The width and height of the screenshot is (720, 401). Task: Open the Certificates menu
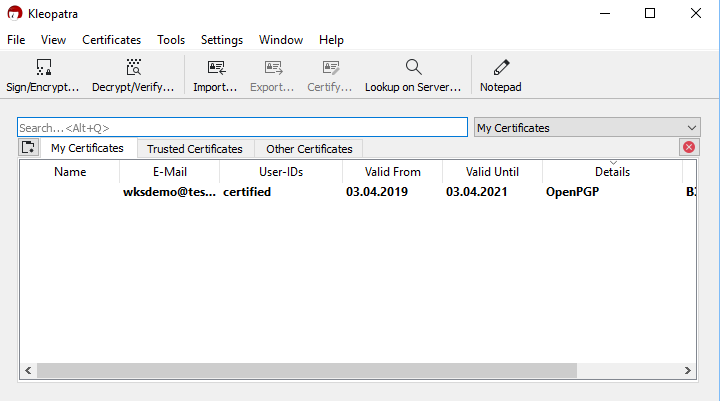(x=111, y=40)
